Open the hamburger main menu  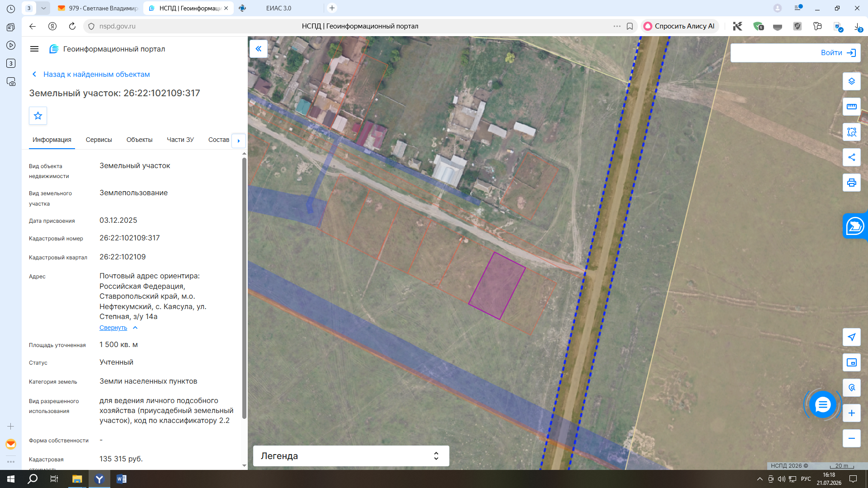point(34,49)
